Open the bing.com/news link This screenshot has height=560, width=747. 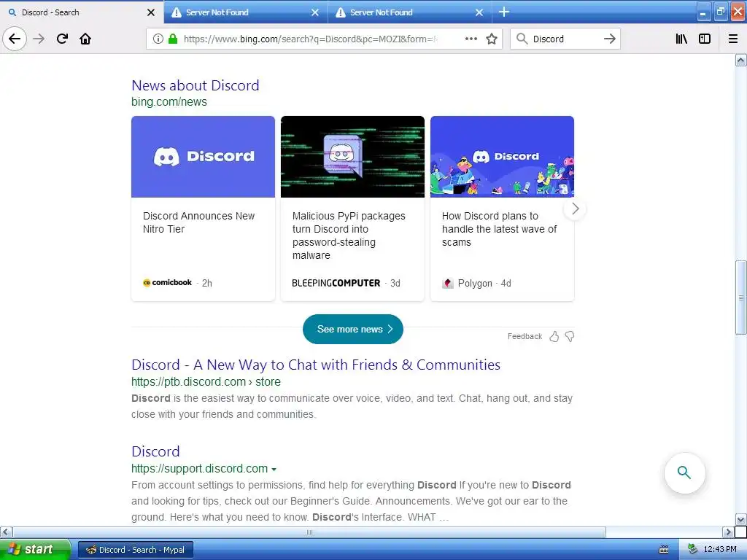169,101
